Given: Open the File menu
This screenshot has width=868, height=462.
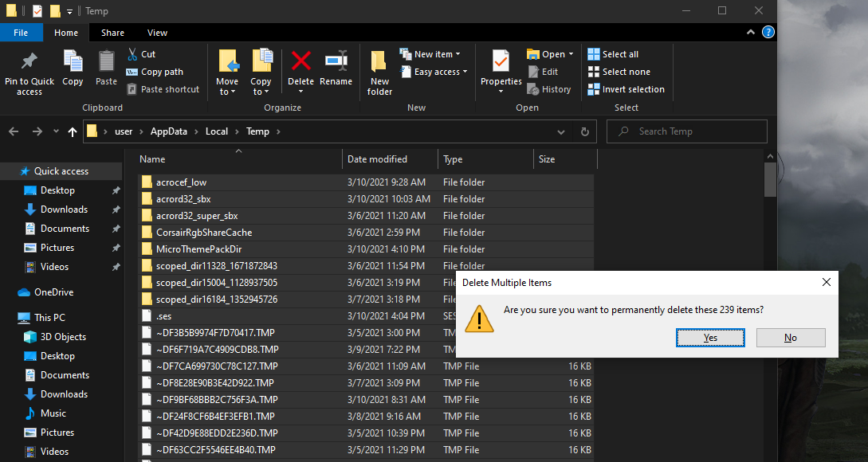Looking at the screenshot, I should point(21,33).
